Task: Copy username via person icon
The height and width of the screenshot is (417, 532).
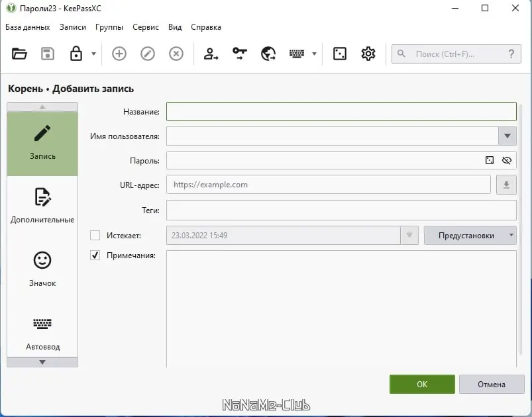Action: (211, 54)
